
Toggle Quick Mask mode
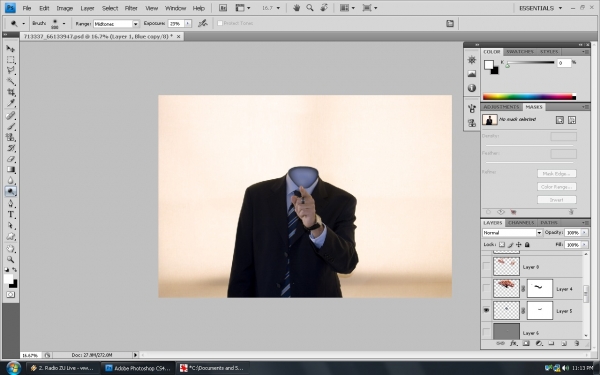10,295
